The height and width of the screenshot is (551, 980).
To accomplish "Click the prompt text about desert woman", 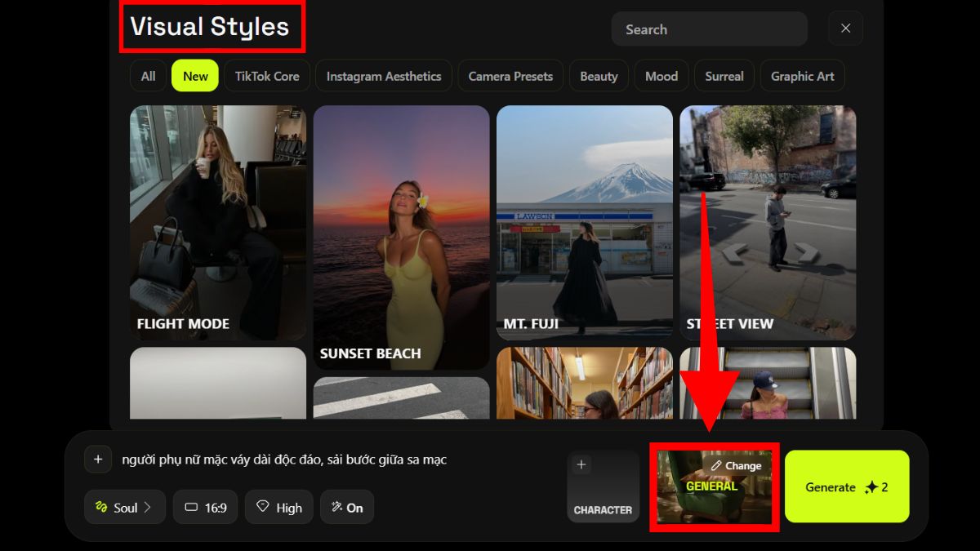I will pyautogui.click(x=284, y=460).
